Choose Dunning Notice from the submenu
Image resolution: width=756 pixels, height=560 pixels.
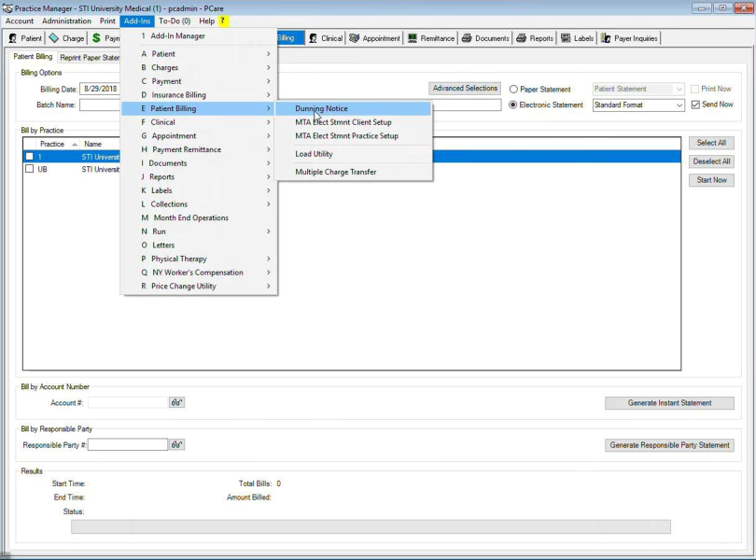click(321, 109)
